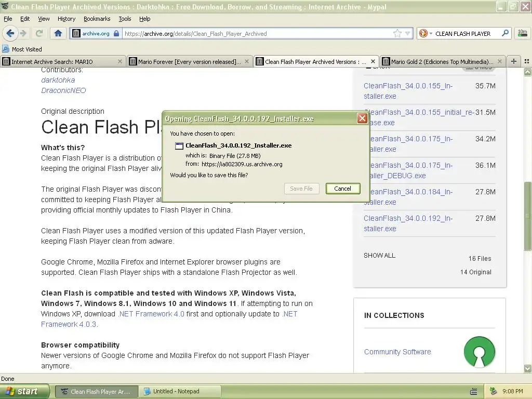
Task: Open the Help menu
Action: pyautogui.click(x=145, y=19)
